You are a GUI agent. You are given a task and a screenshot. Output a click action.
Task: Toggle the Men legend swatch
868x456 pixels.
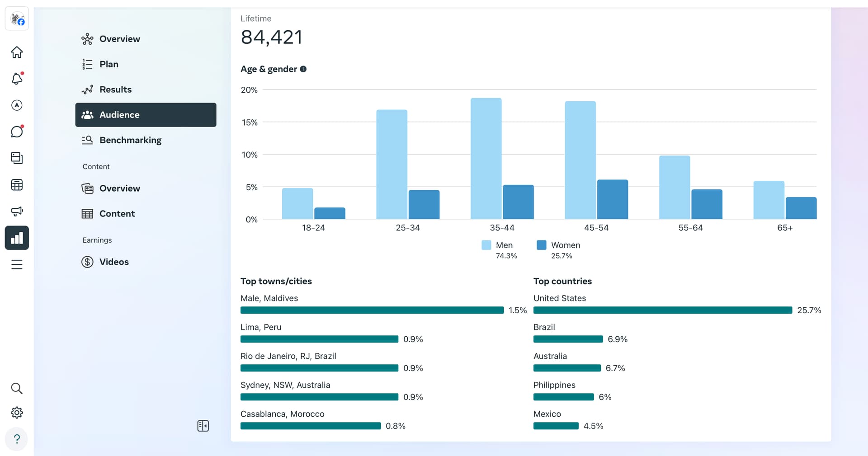coord(486,245)
